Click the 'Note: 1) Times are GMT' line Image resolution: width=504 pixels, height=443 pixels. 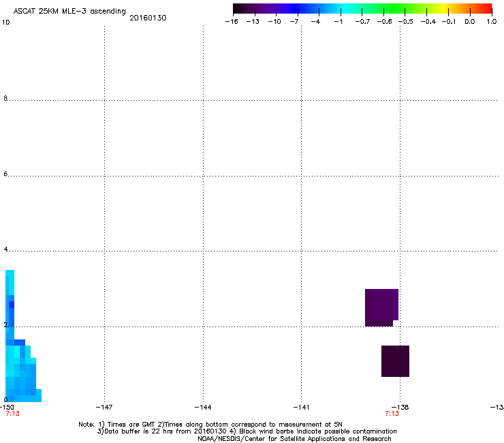coord(210,425)
